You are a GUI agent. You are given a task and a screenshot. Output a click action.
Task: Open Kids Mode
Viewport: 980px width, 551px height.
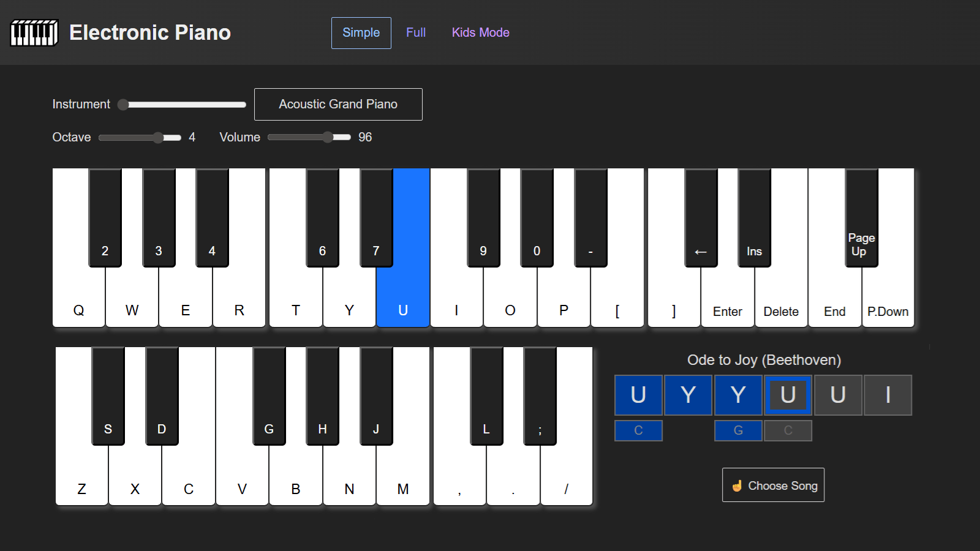[480, 33]
